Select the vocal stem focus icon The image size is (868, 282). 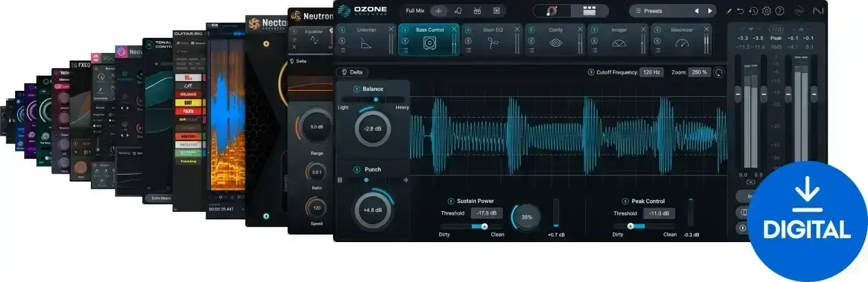[459, 11]
